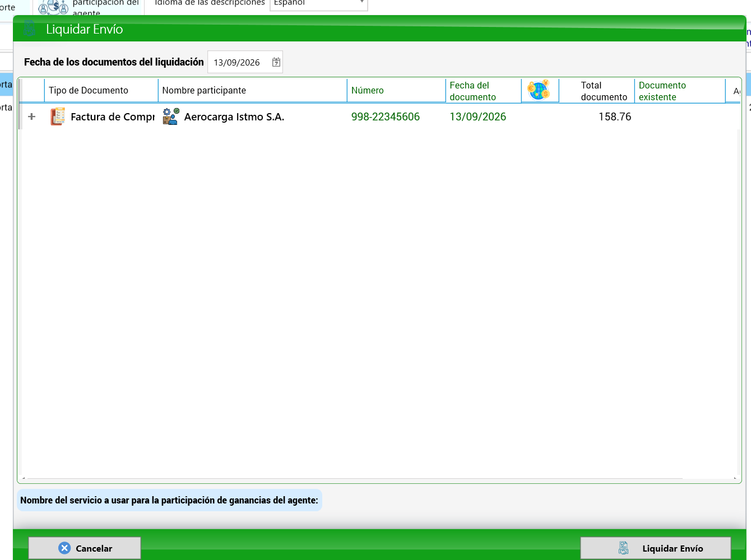Select participant Aerocarga Istmo S.A.
Image resolution: width=751 pixels, height=560 pixels.
click(x=234, y=116)
